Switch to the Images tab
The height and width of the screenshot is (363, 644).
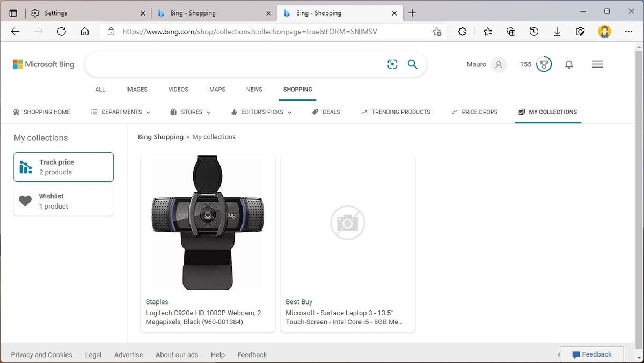(136, 89)
